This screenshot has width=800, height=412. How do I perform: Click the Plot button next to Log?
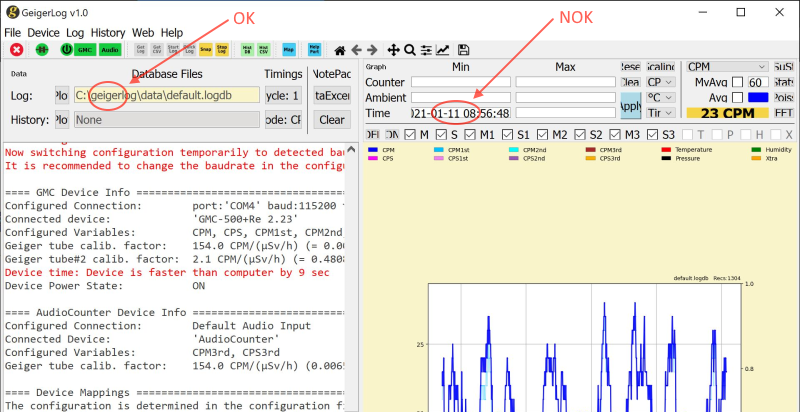(x=62, y=95)
